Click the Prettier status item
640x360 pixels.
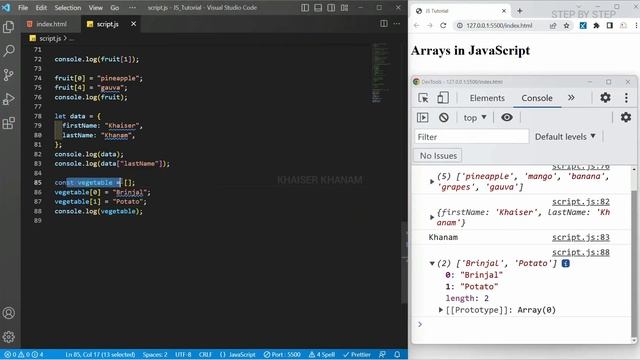(x=357, y=354)
